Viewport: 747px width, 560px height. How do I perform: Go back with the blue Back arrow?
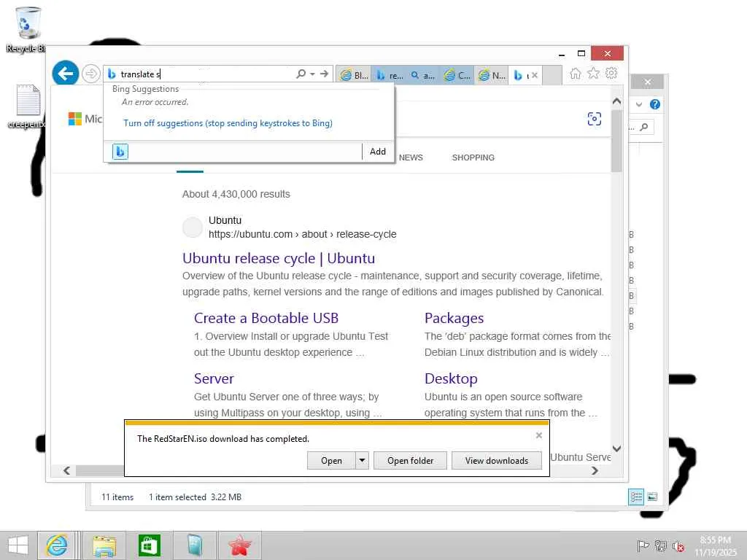(x=65, y=74)
